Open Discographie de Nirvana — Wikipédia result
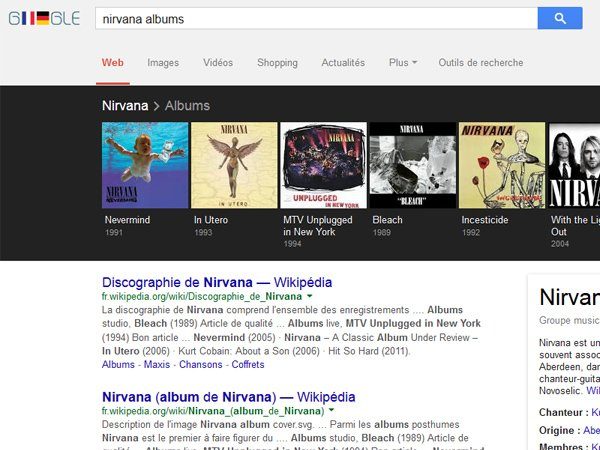 [x=217, y=282]
